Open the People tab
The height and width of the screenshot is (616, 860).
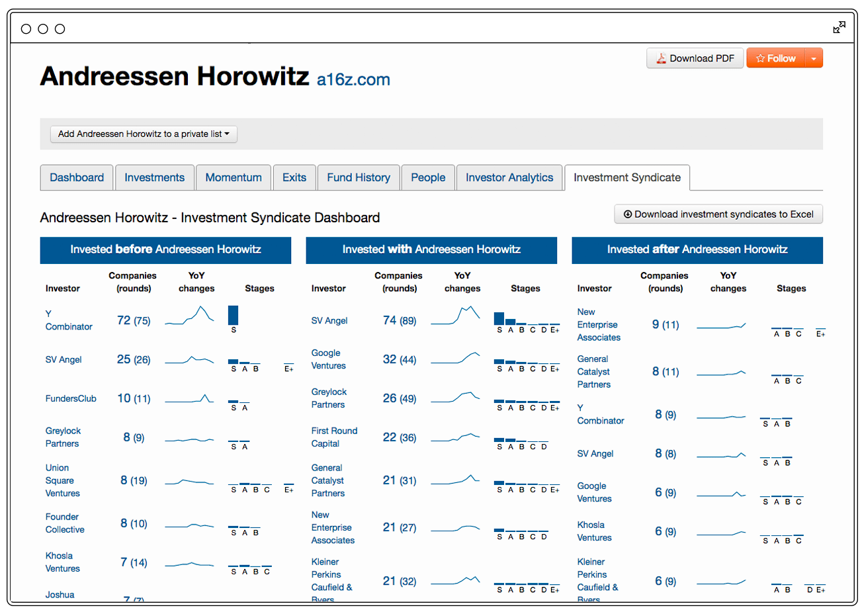(x=428, y=177)
